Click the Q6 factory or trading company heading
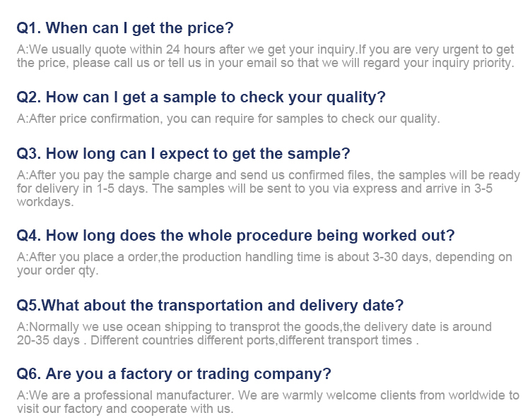The height and width of the screenshot is (420, 530). pos(174,373)
